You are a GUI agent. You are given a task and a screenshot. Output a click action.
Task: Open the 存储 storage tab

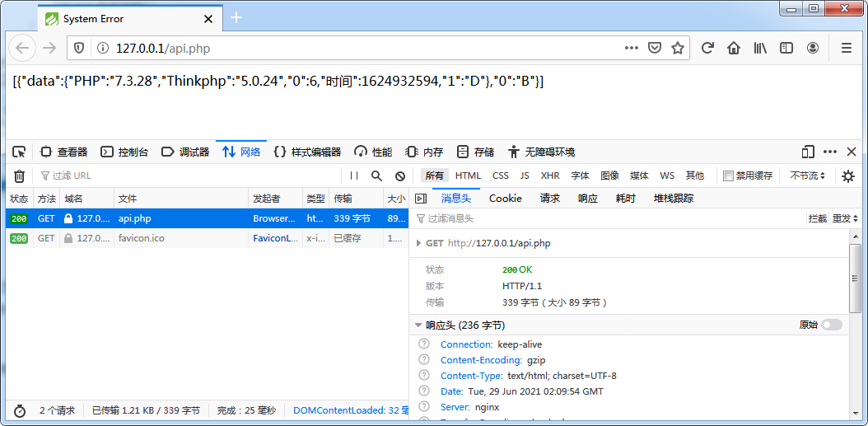coord(475,152)
